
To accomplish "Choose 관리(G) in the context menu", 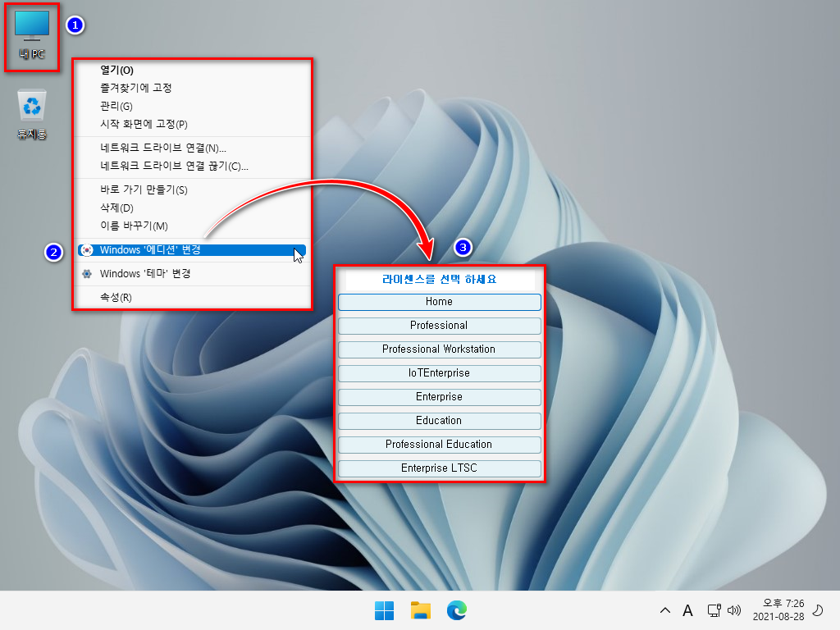I will (x=192, y=106).
